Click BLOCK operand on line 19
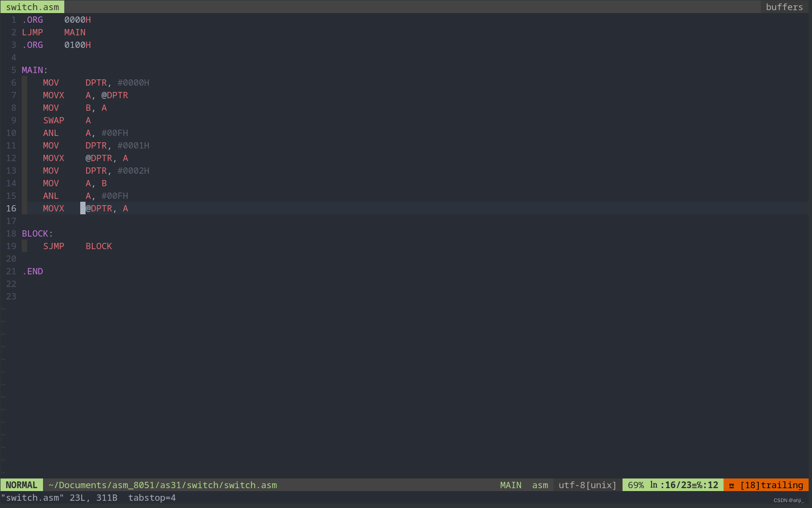This screenshot has width=812, height=508. click(99, 246)
